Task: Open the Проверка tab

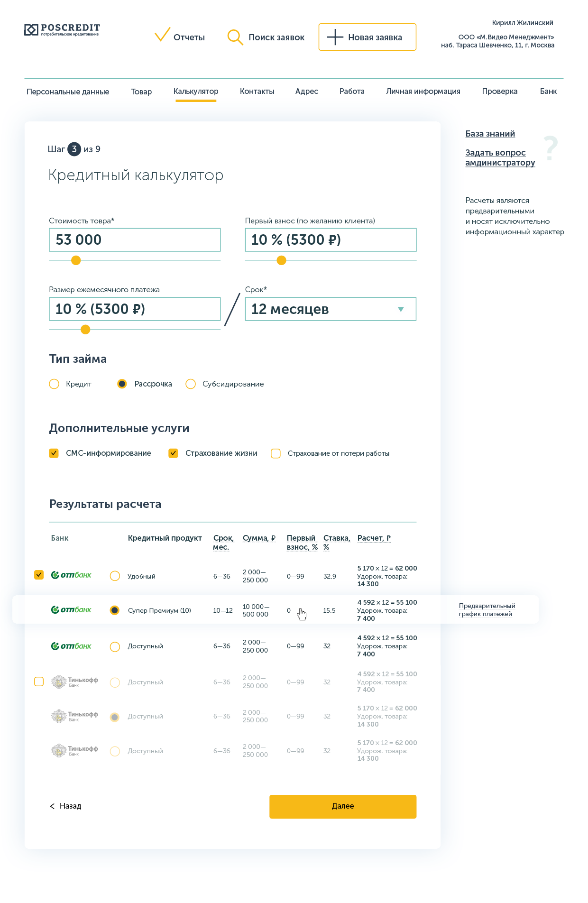Action: click(499, 91)
